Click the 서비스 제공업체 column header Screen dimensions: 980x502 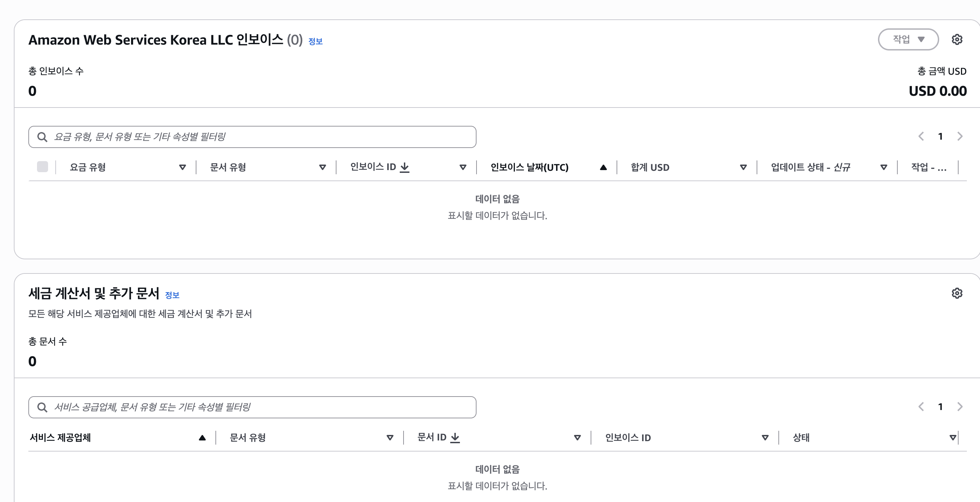[x=60, y=438]
